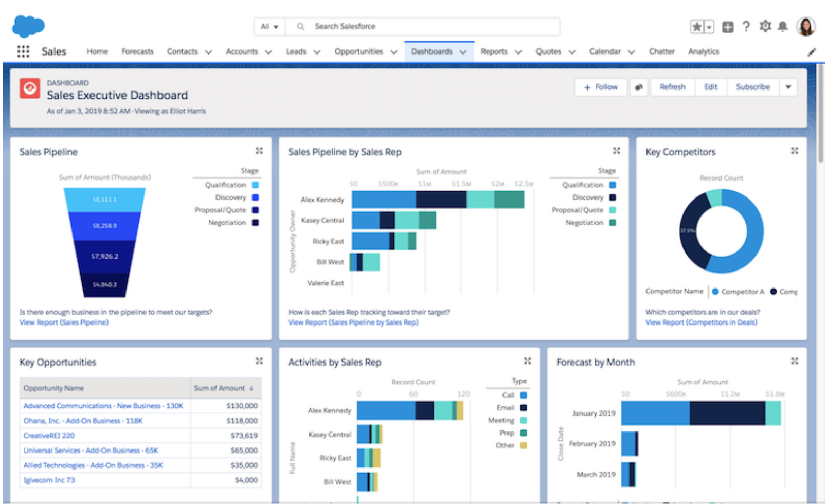Click the Subscribe button

753,87
